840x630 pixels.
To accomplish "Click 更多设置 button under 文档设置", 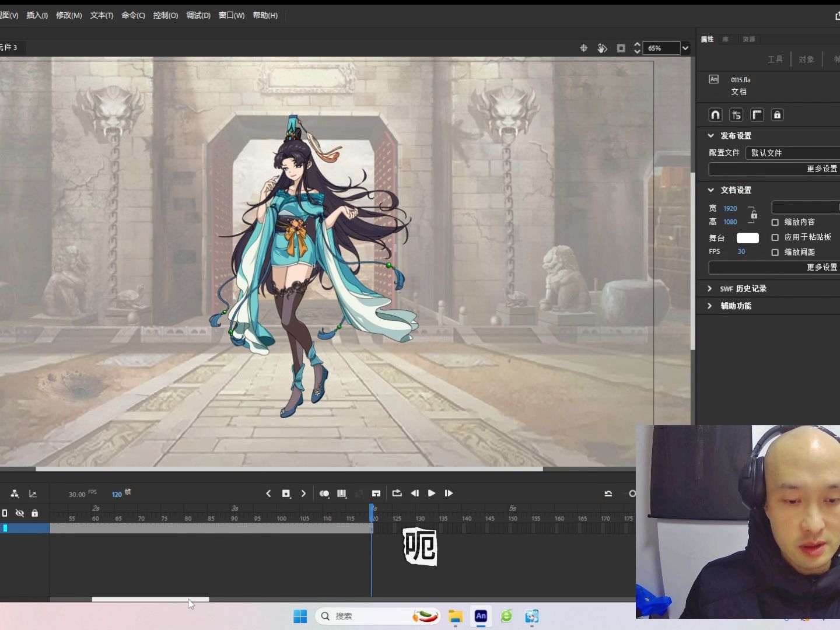I will [774, 267].
